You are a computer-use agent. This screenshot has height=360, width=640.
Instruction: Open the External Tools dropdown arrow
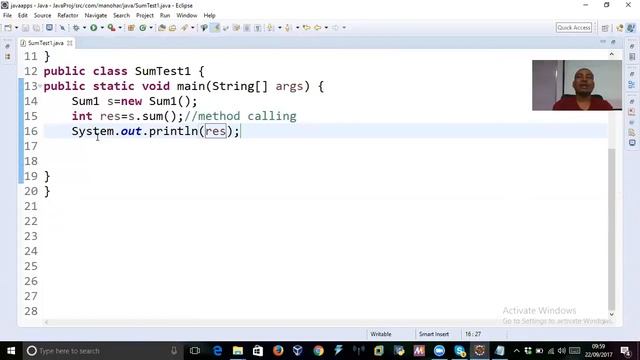(120, 28)
